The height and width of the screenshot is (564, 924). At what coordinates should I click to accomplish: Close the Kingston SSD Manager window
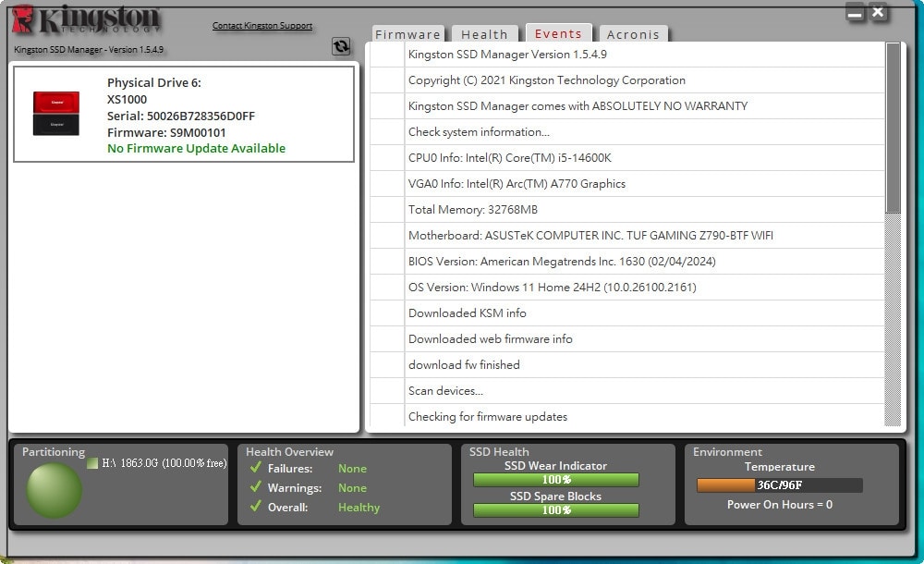click(x=878, y=12)
